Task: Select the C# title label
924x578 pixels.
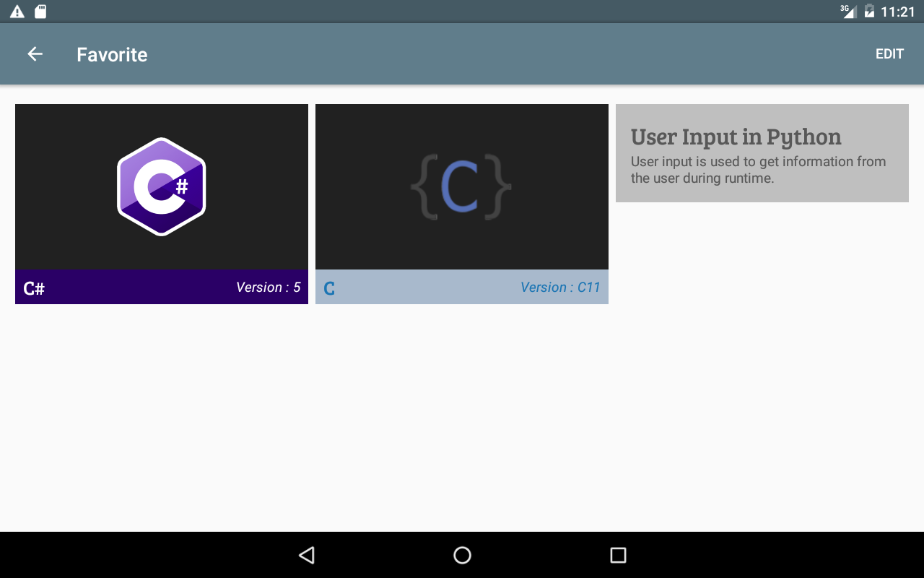Action: click(34, 288)
